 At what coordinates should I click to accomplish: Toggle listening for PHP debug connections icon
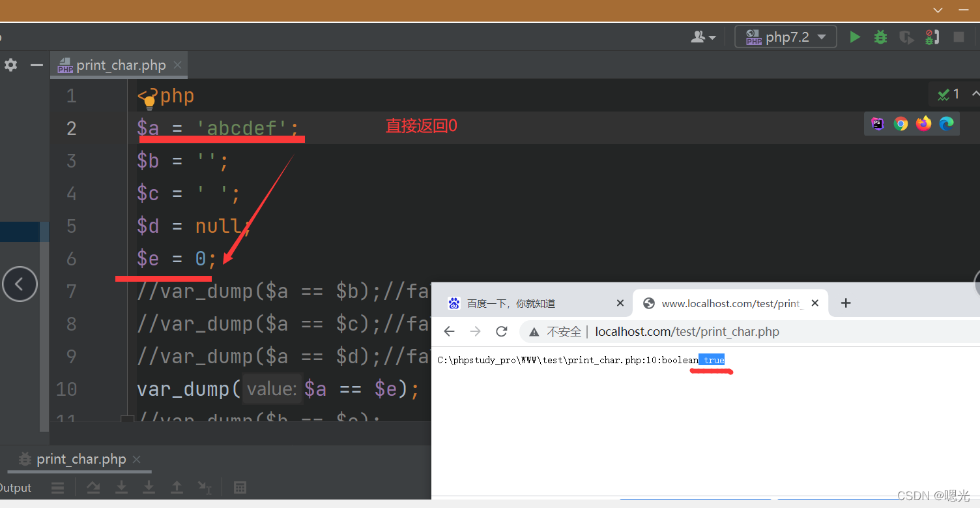click(932, 37)
